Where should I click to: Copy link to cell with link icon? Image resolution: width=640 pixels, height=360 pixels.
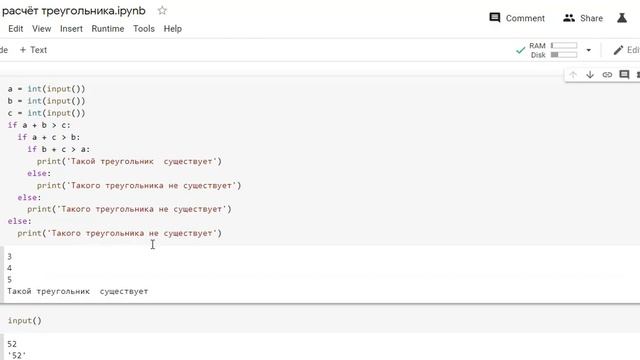pos(607,75)
